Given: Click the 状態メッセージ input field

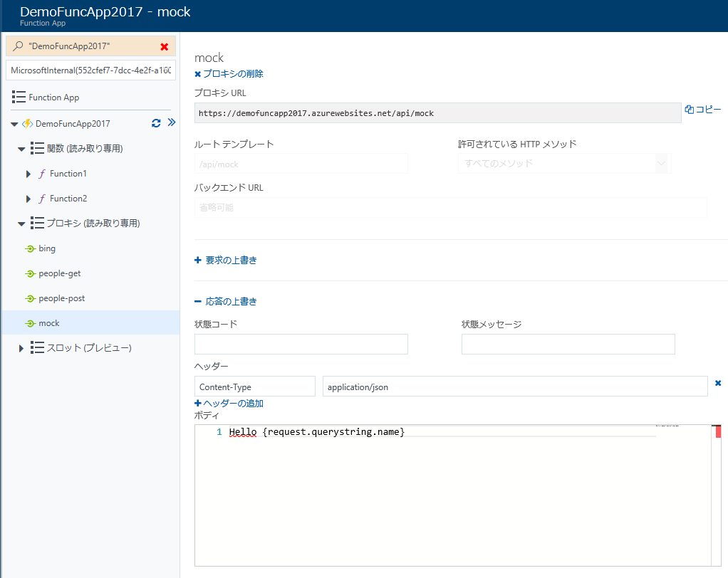Looking at the screenshot, I should tap(568, 345).
